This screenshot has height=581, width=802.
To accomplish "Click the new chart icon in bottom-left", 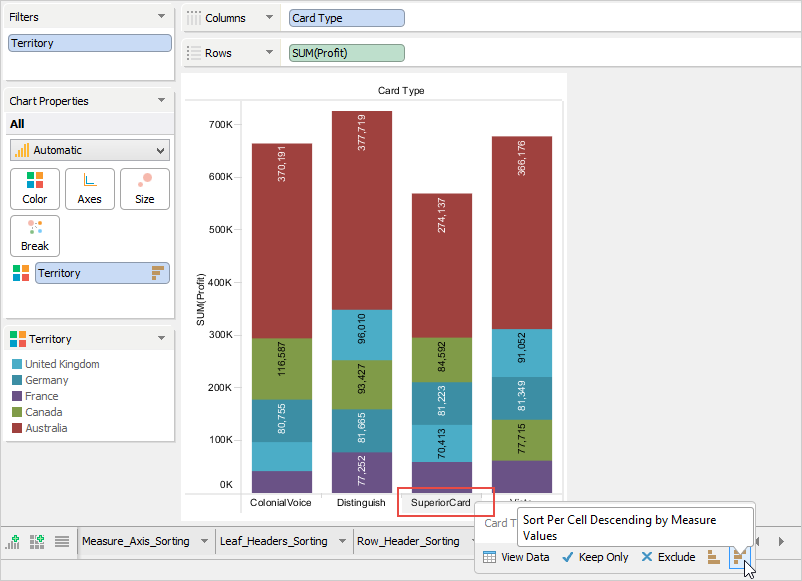I will (14, 541).
